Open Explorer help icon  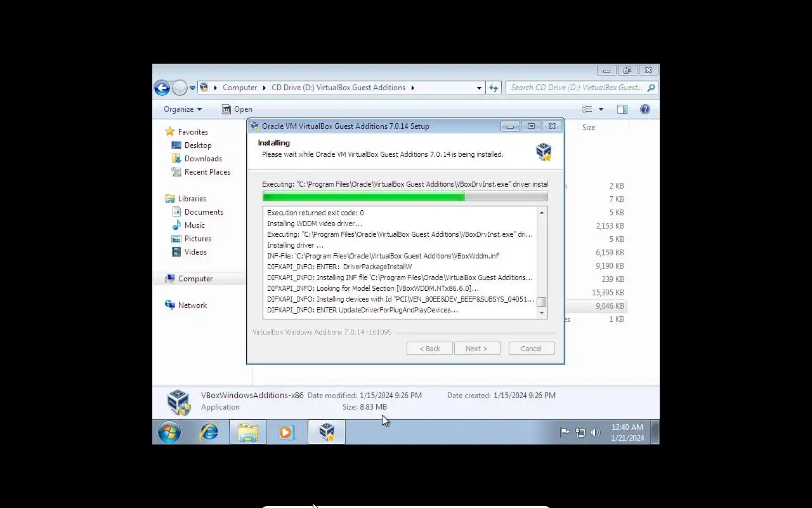click(645, 109)
